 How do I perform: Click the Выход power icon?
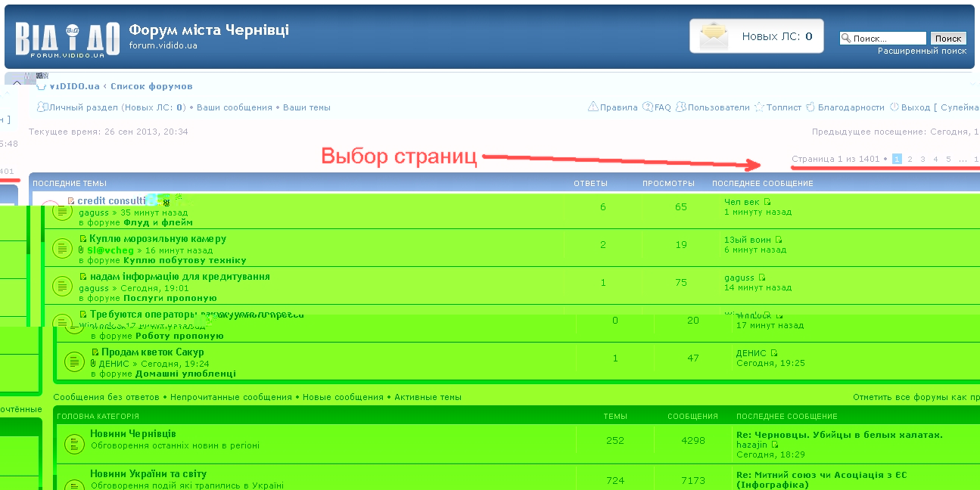pyautogui.click(x=894, y=107)
